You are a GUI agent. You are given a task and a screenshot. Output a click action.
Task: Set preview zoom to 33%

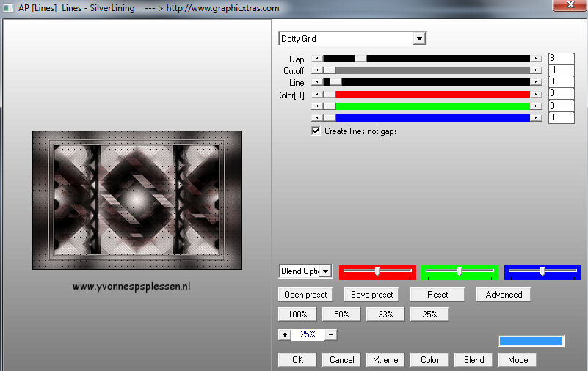(x=385, y=315)
